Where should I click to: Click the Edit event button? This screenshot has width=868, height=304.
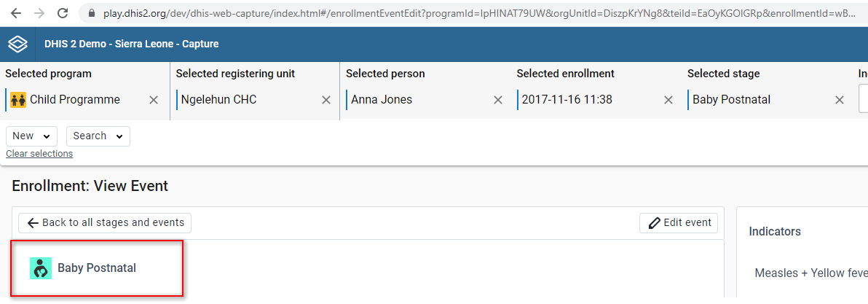tap(679, 222)
